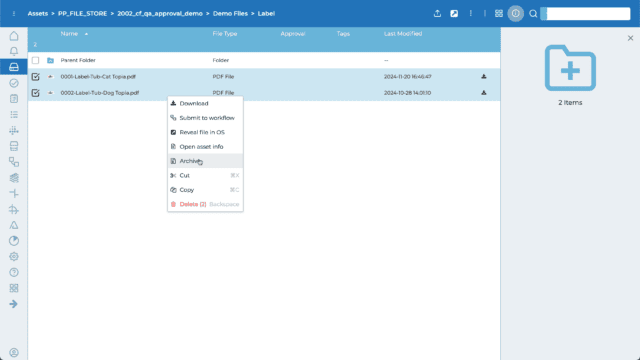The height and width of the screenshot is (360, 640).
Task: Click the new folder thumbnail in panel
Action: pos(570,68)
